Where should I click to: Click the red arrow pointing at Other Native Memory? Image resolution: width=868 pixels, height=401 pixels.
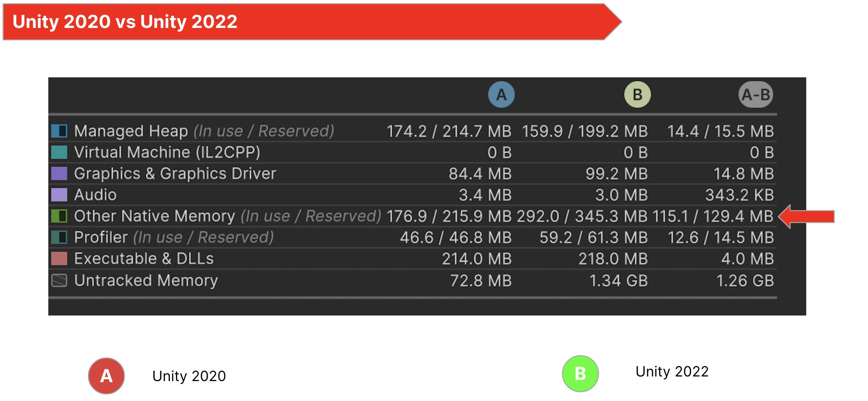807,216
